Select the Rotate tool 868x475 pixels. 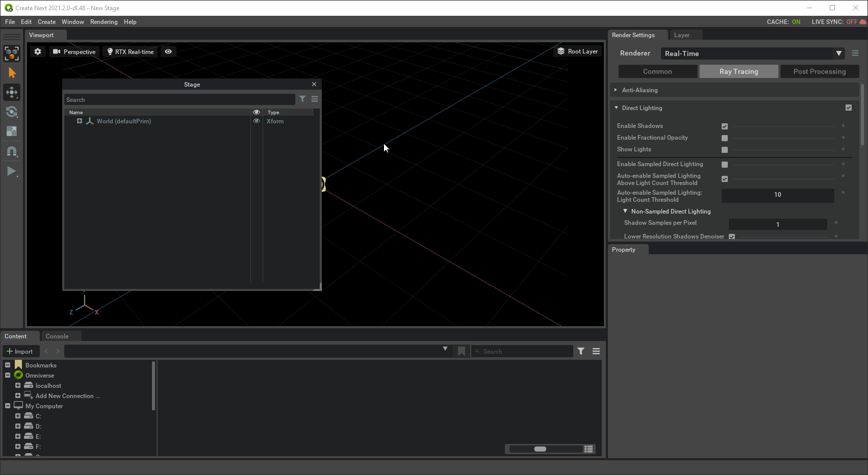(x=11, y=112)
